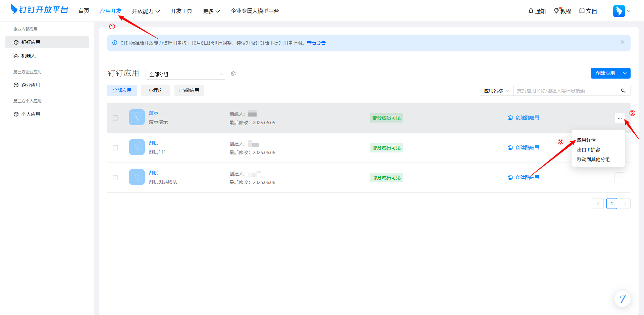This screenshot has width=644, height=315.
Task: Open the 测试 app link above 测试111
Action: (154, 143)
